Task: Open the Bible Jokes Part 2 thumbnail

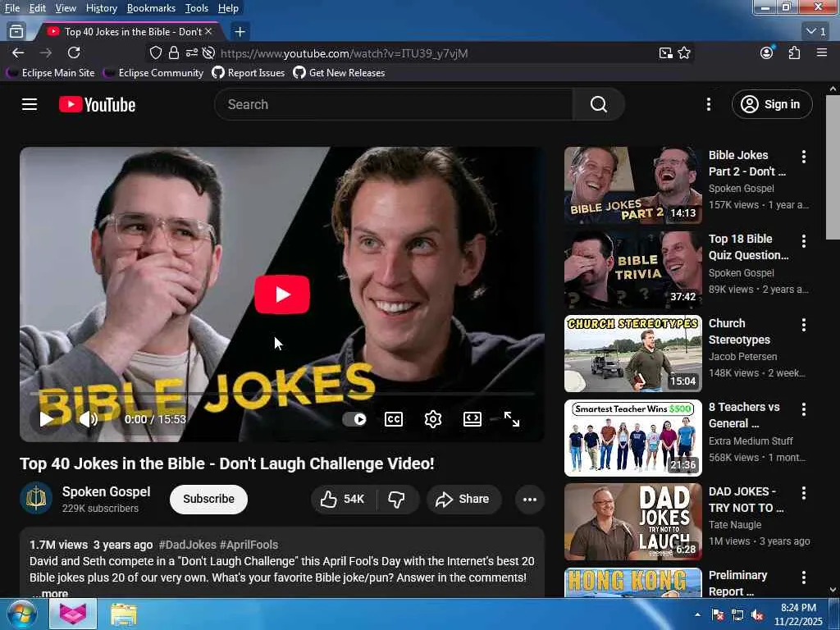Action: pos(632,185)
